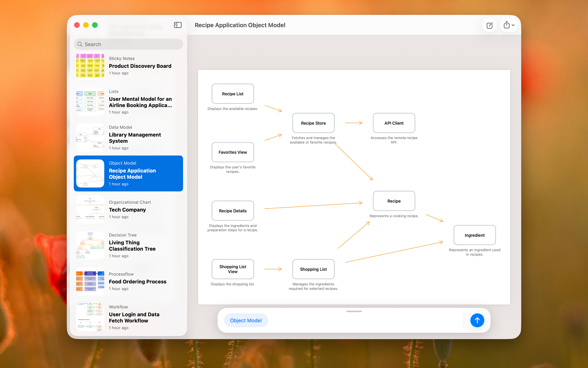Screen dimensions: 588x368
Task: Click the Login Workflow thumbnail
Action: pyautogui.click(x=90, y=317)
